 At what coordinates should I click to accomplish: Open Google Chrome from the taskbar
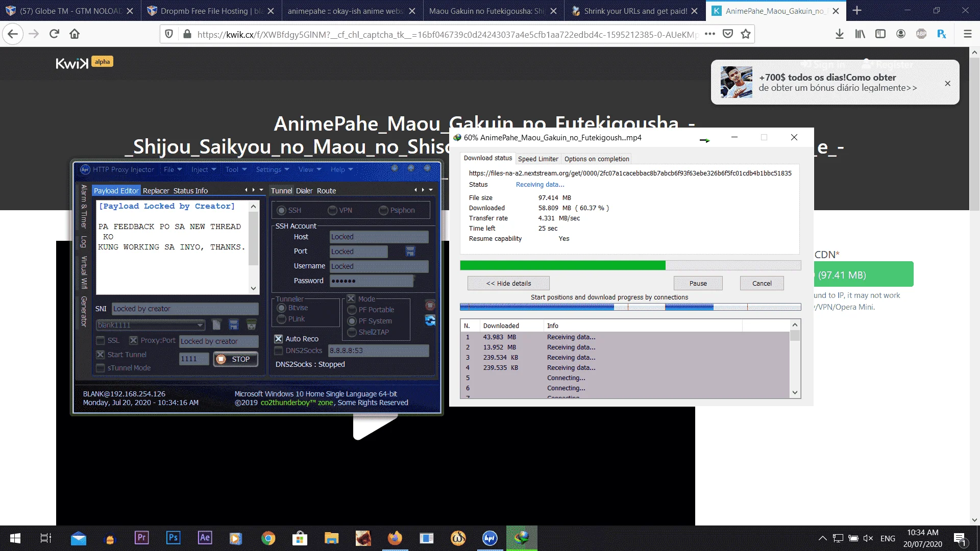(268, 538)
